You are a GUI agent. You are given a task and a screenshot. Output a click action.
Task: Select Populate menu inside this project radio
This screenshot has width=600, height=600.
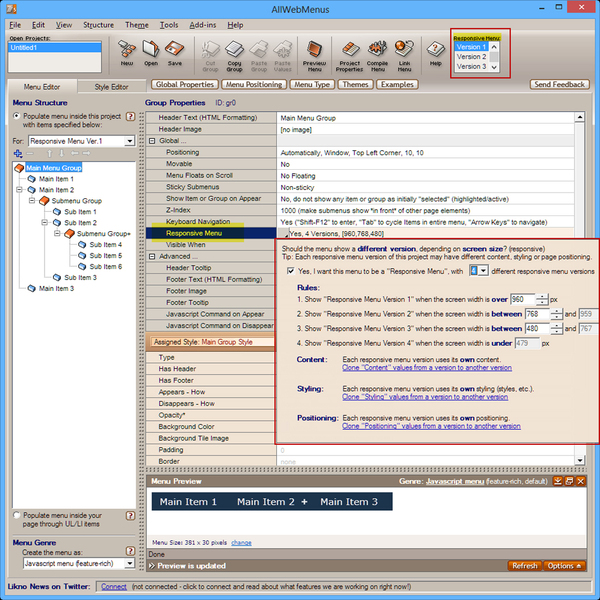pos(16,116)
